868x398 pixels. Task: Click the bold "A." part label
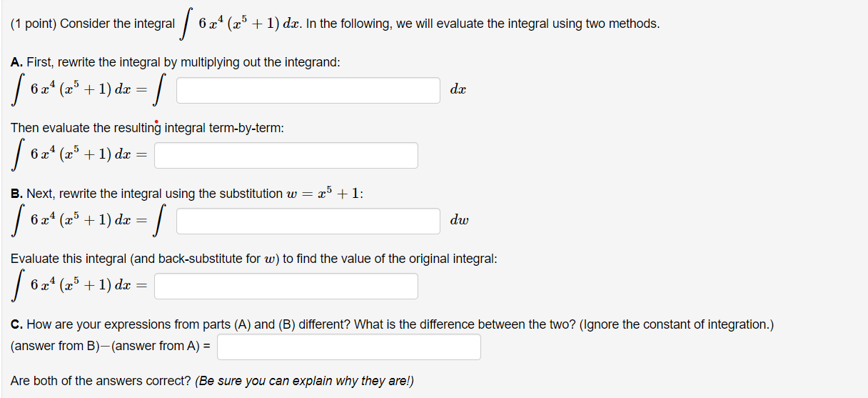[17, 63]
